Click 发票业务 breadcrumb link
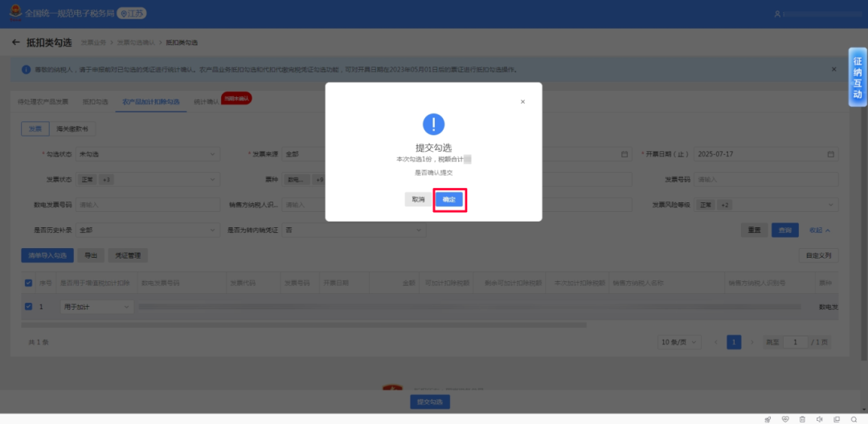Image resolution: width=868 pixels, height=424 pixels. (x=93, y=43)
